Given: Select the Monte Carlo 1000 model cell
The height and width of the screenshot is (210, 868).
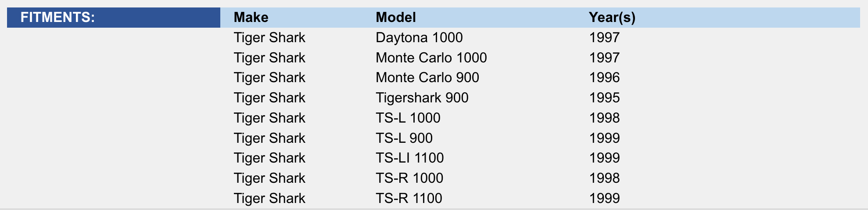Looking at the screenshot, I should (x=431, y=58).
